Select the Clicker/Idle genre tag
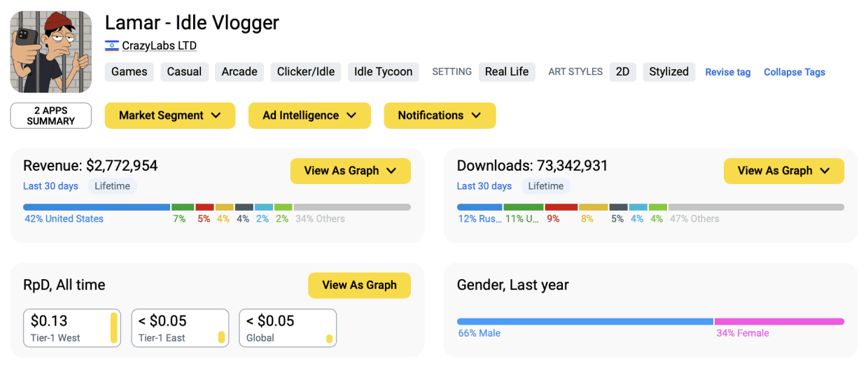This screenshot has width=868, height=373. tap(305, 71)
